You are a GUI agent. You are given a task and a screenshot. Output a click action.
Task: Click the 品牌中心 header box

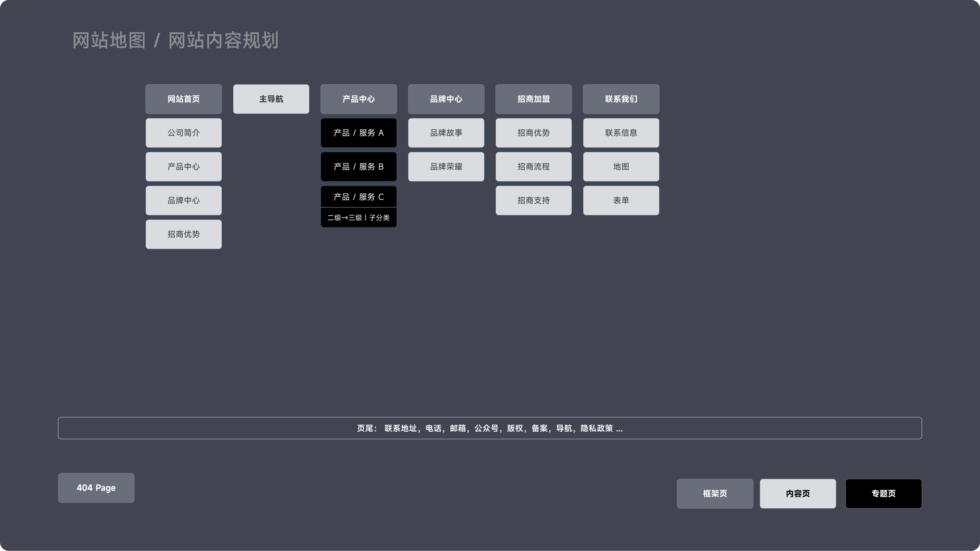[x=446, y=99]
